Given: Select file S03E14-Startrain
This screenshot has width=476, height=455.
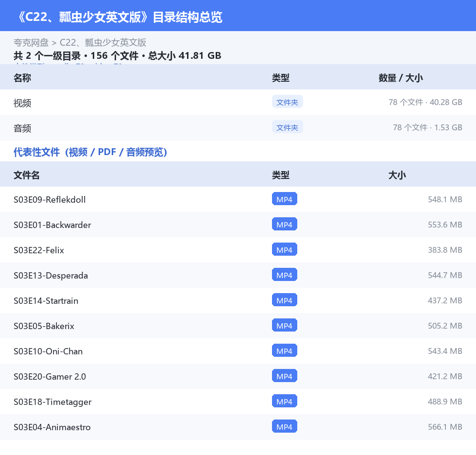Looking at the screenshot, I should (46, 301).
